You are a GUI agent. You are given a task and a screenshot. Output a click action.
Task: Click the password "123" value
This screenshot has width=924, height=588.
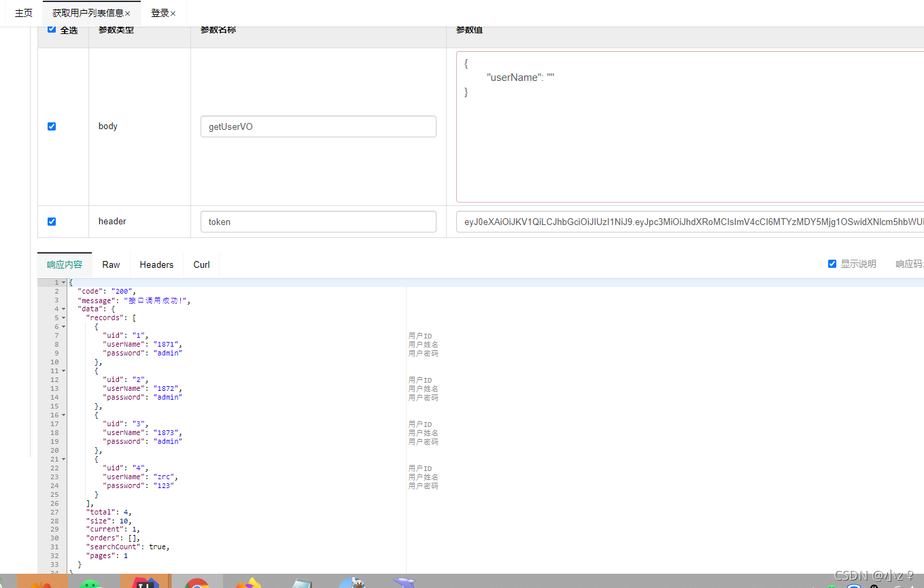tap(164, 485)
